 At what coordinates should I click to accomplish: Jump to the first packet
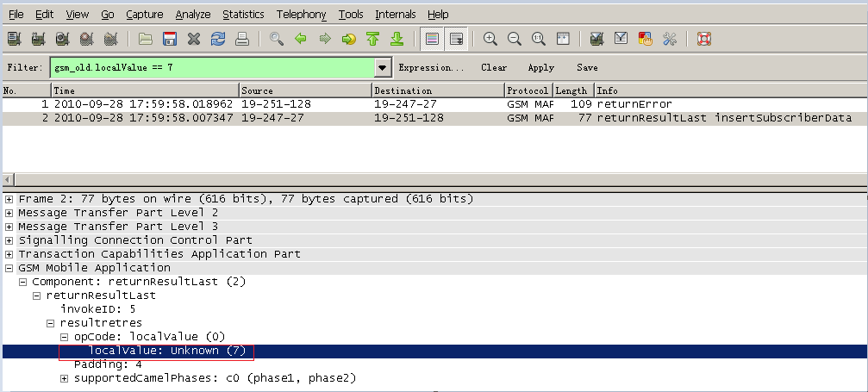click(373, 39)
